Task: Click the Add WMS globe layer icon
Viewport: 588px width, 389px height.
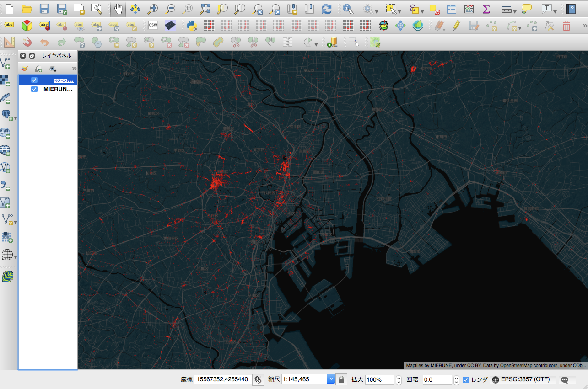Action: tap(5, 133)
